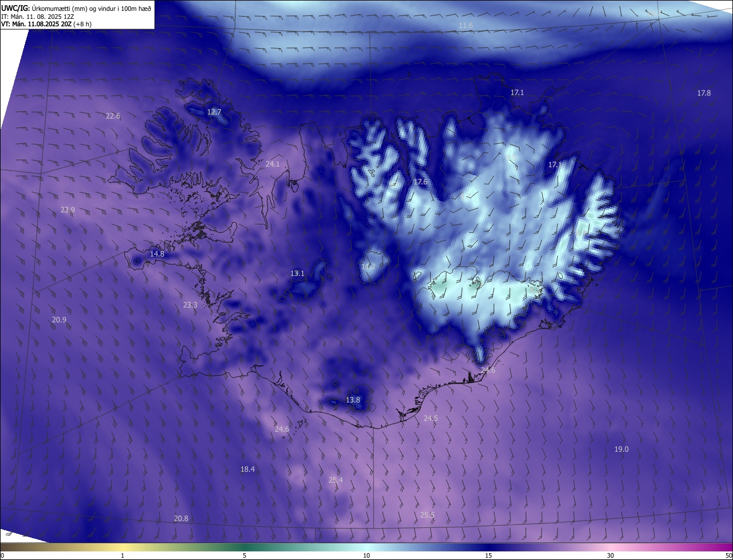Click the 25.5 value label
Screen dimensions: 733x560
[x=427, y=515]
